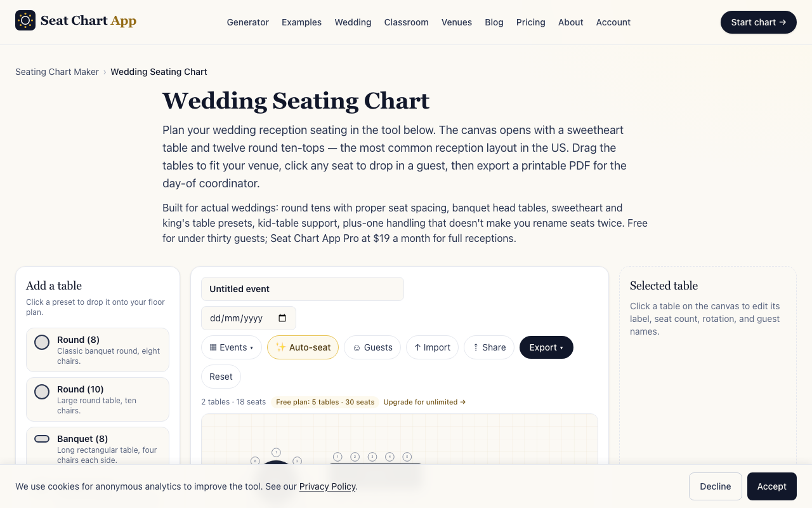
Task: Open the Export dropdown menu
Action: coord(546,347)
